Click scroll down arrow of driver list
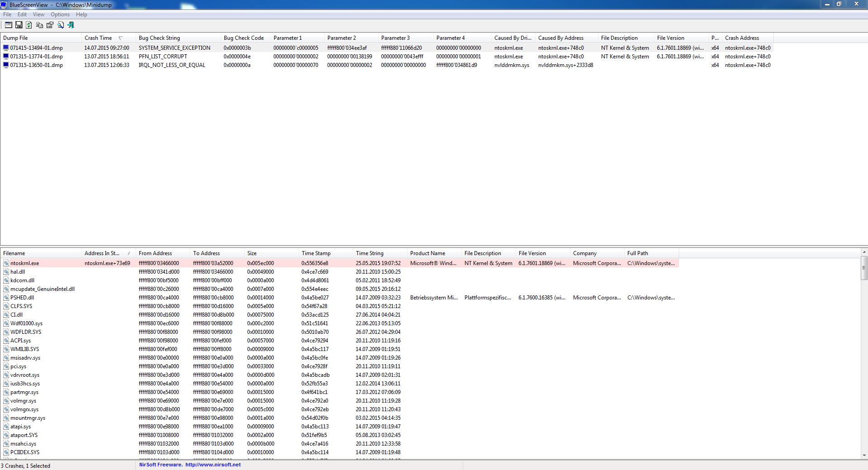This screenshot has height=470, width=868. point(864,456)
